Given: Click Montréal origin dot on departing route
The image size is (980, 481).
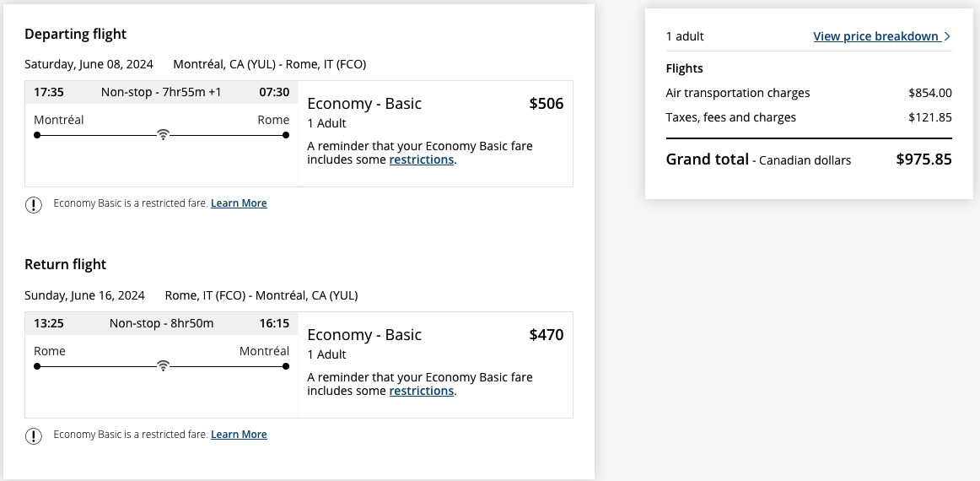Looking at the screenshot, I should pyautogui.click(x=37, y=135).
